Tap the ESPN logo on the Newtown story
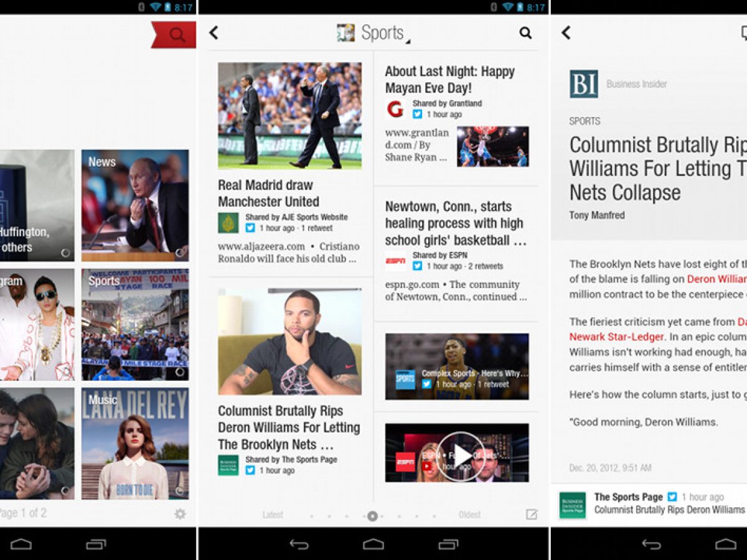The image size is (747, 560). coord(395,261)
